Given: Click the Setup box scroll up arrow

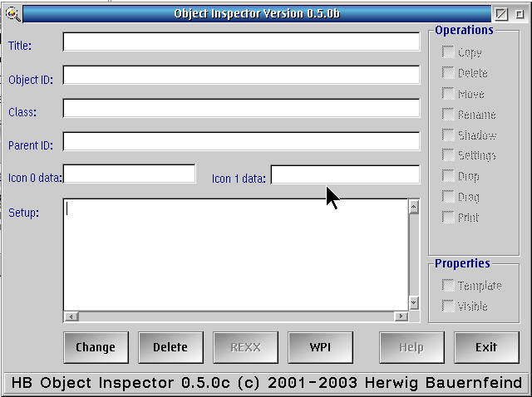Looking at the screenshot, I should tap(413, 207).
